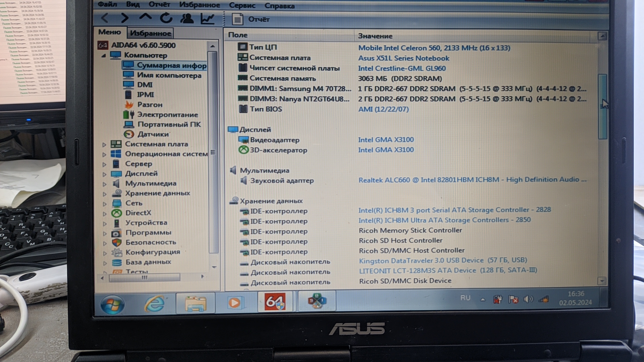This screenshot has width=644, height=362.
Task: Click the Устройства icon in tree
Action: tap(116, 223)
